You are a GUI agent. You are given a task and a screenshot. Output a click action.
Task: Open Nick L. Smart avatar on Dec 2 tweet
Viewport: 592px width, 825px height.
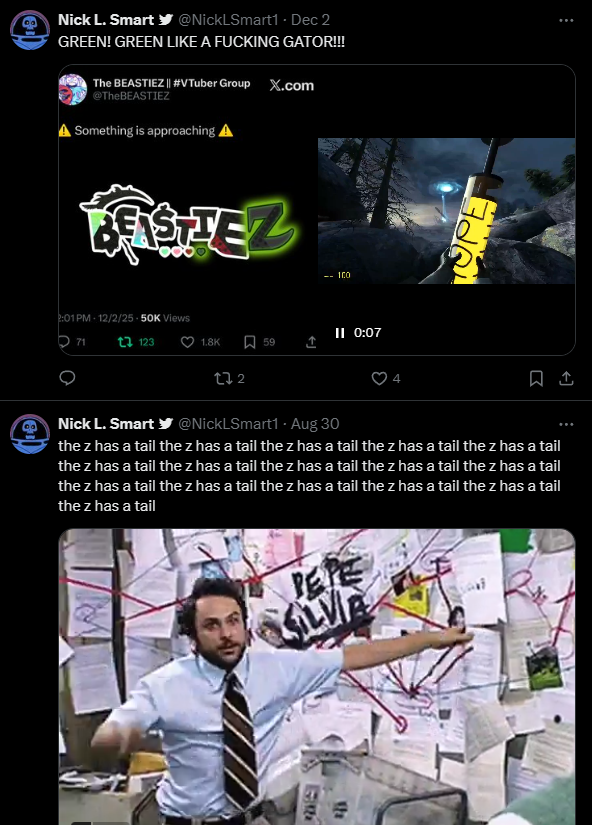click(x=30, y=30)
